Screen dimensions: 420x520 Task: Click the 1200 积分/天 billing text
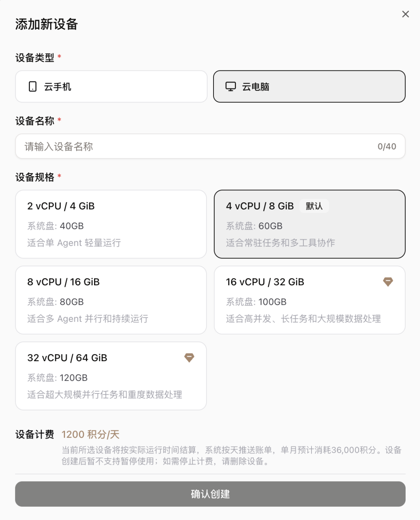click(91, 434)
